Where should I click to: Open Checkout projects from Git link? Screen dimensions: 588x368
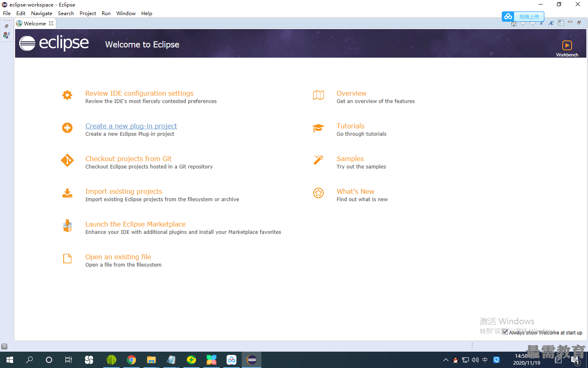point(128,159)
